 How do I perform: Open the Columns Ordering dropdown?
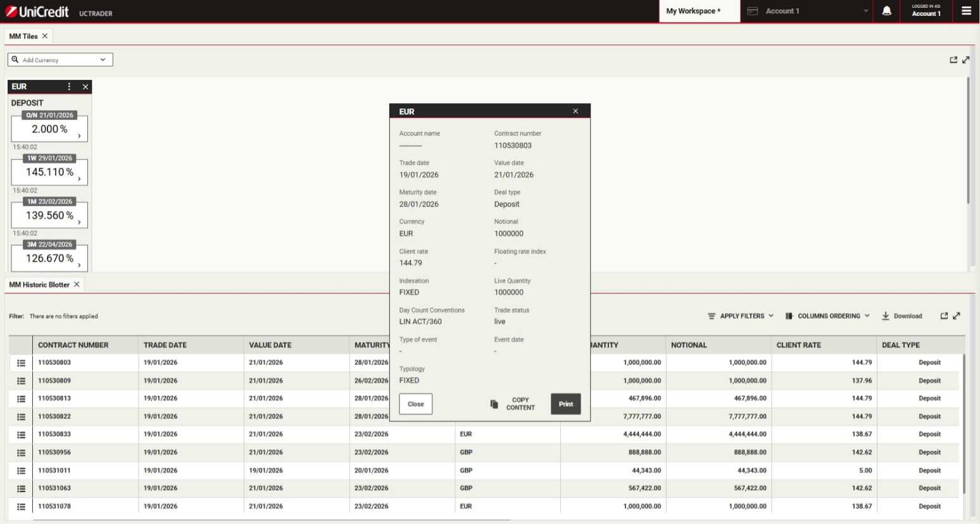click(828, 316)
